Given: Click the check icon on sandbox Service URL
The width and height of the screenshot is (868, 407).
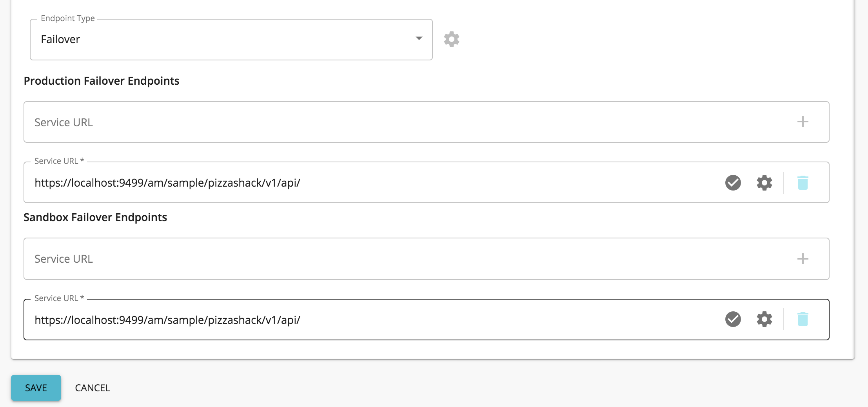Looking at the screenshot, I should (x=732, y=319).
